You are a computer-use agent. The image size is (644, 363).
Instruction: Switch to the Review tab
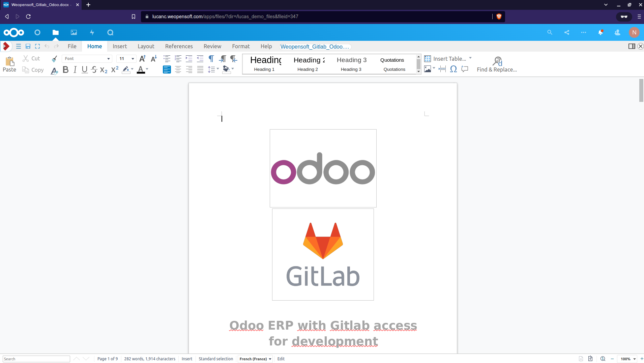pyautogui.click(x=212, y=46)
